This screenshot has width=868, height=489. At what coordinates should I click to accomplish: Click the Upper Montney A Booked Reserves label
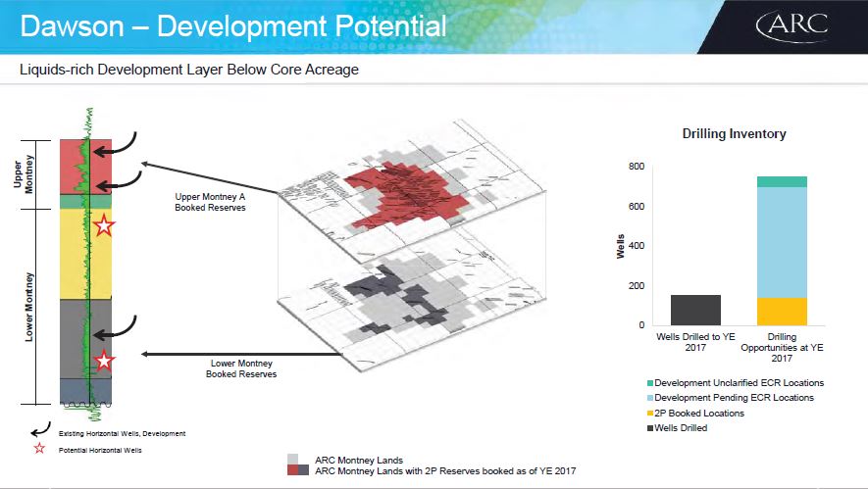pos(210,202)
